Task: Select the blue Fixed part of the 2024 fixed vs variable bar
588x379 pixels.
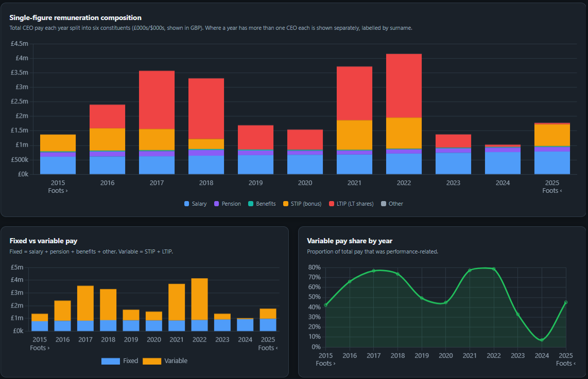Action: pos(245,325)
